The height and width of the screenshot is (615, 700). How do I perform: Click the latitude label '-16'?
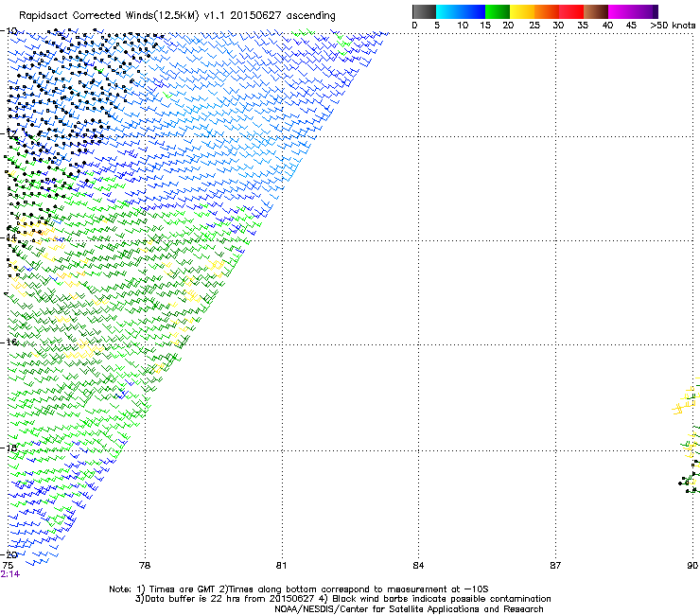tap(9, 342)
